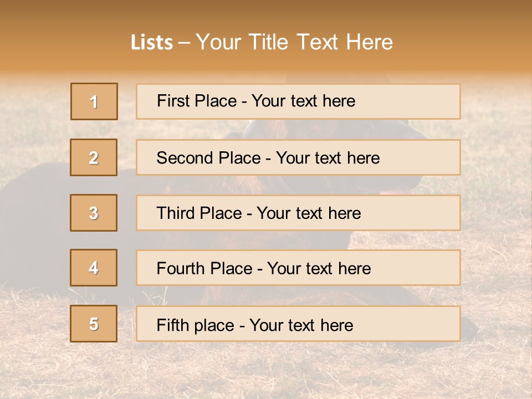Click the words "Fourth Place"
Viewport: 532px width, 399px height.
pyautogui.click(x=204, y=269)
